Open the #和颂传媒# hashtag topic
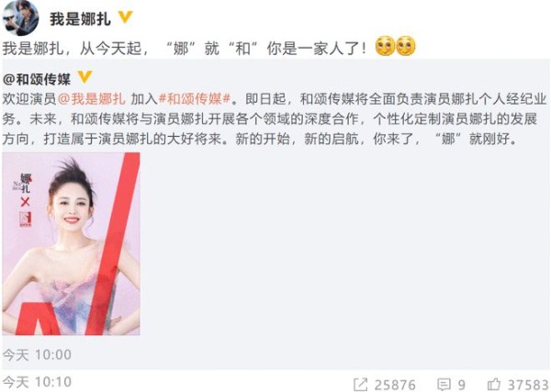The image size is (551, 392). pyautogui.click(x=195, y=99)
